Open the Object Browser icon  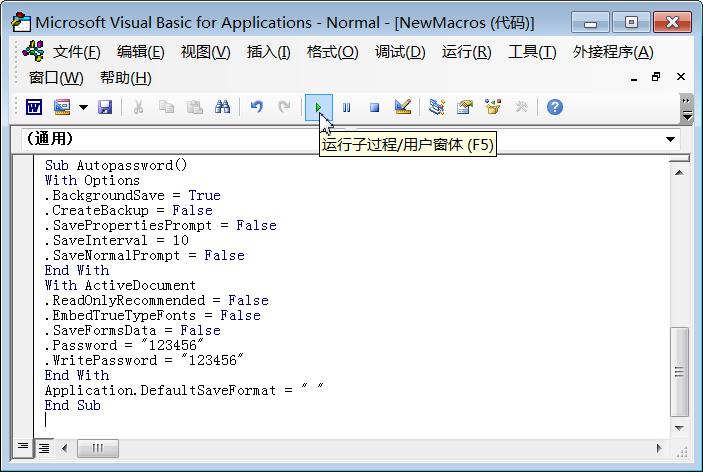492,107
